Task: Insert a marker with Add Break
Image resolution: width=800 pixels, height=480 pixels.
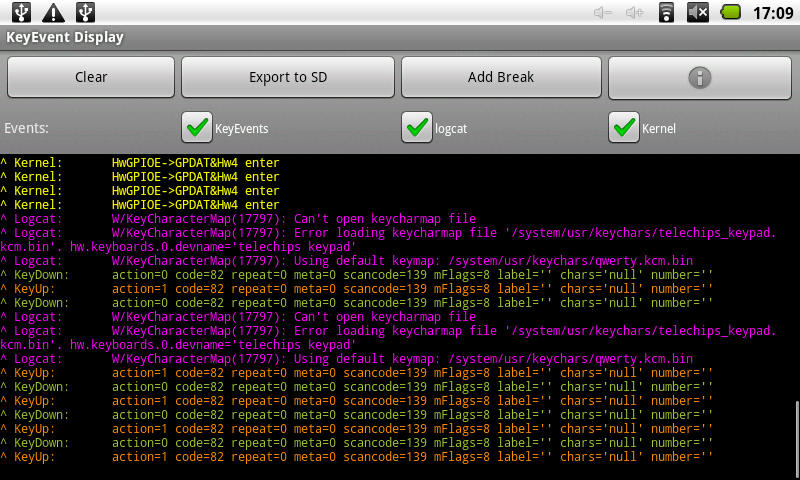Action: point(501,77)
